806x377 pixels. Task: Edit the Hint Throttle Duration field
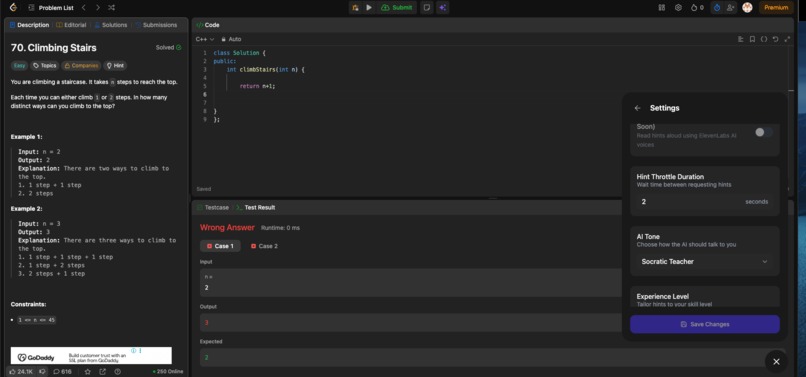pos(705,202)
